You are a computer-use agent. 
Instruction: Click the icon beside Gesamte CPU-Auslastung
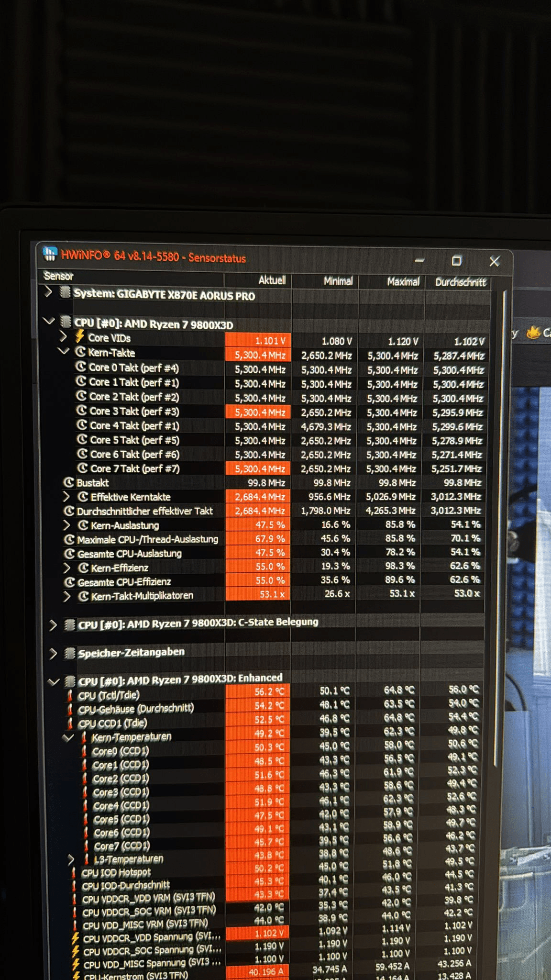(x=70, y=554)
